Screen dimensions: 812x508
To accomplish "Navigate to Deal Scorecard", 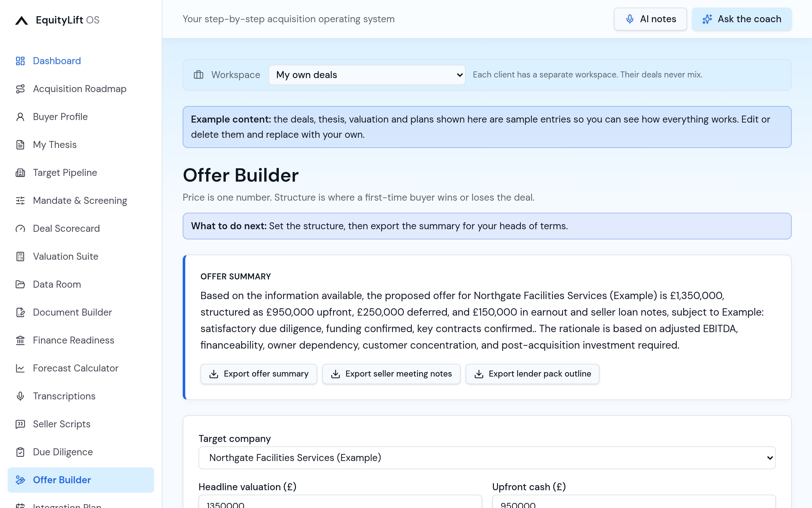I will click(x=81, y=229).
